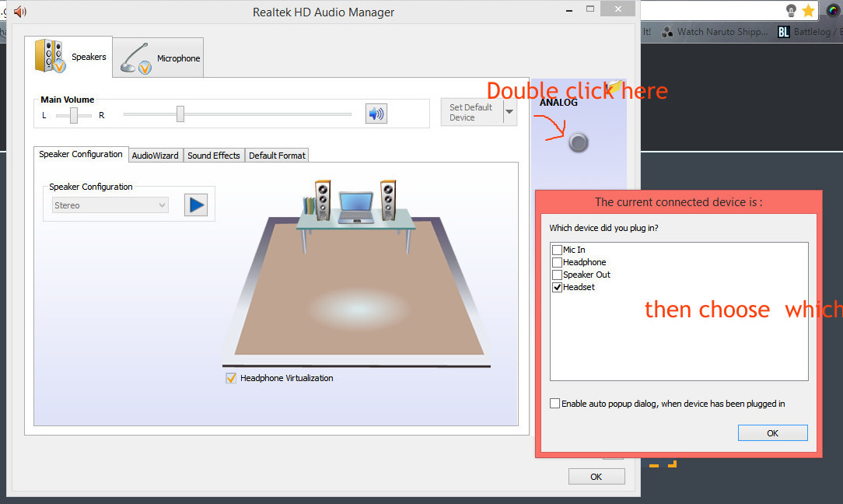Click the right speaker in room illustration
Viewport: 843px width, 504px height.
388,200
